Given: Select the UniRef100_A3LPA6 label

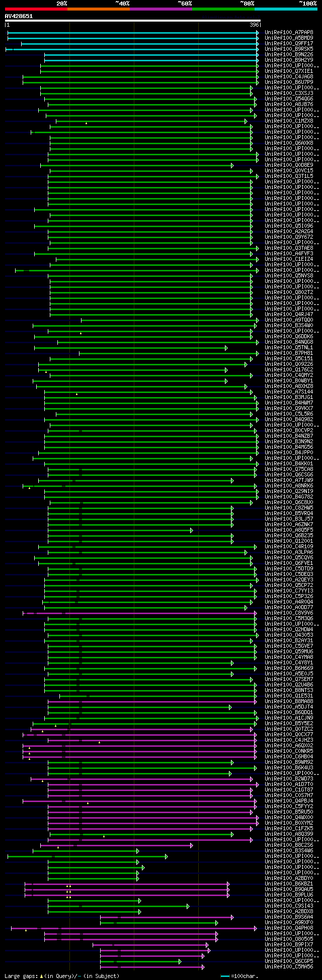Looking at the screenshot, I should tap(289, 552).
